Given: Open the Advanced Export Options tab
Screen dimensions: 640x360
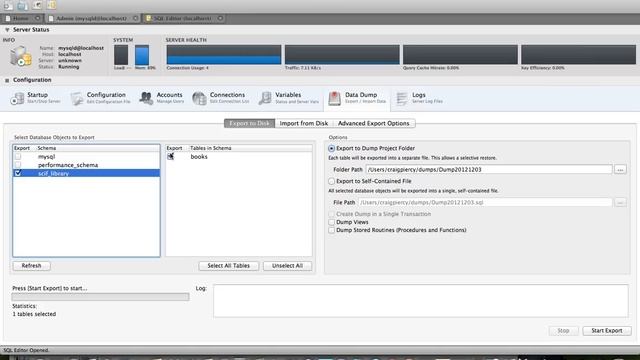Looking at the screenshot, I should click(373, 123).
